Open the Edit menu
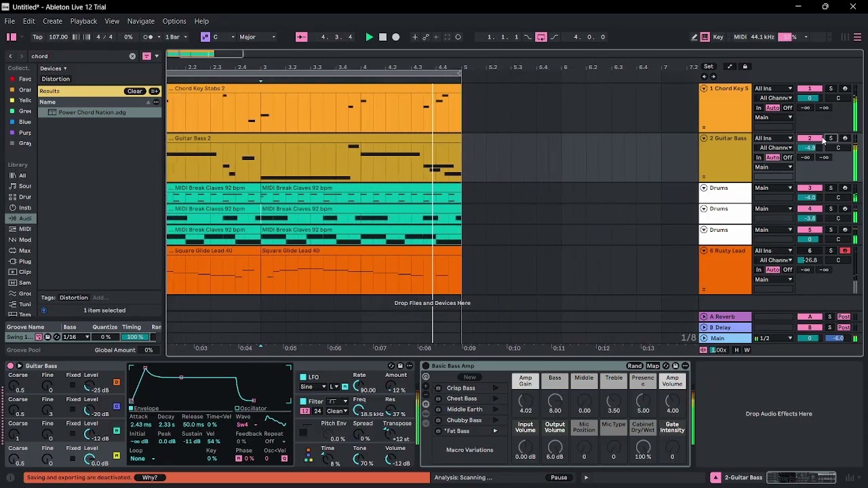868x488 pixels. (28, 21)
